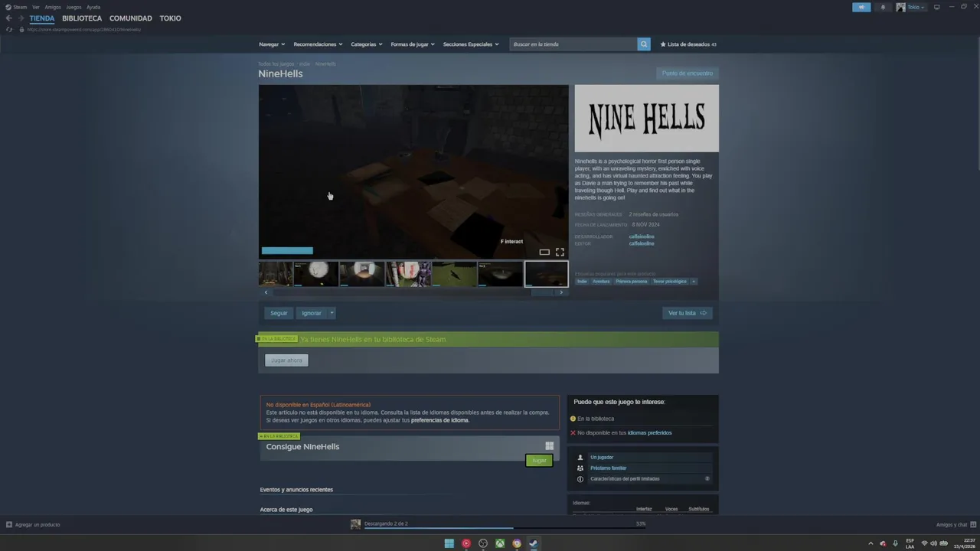This screenshot has width=980, height=551.
Task: Click the Seguir button
Action: (x=279, y=313)
